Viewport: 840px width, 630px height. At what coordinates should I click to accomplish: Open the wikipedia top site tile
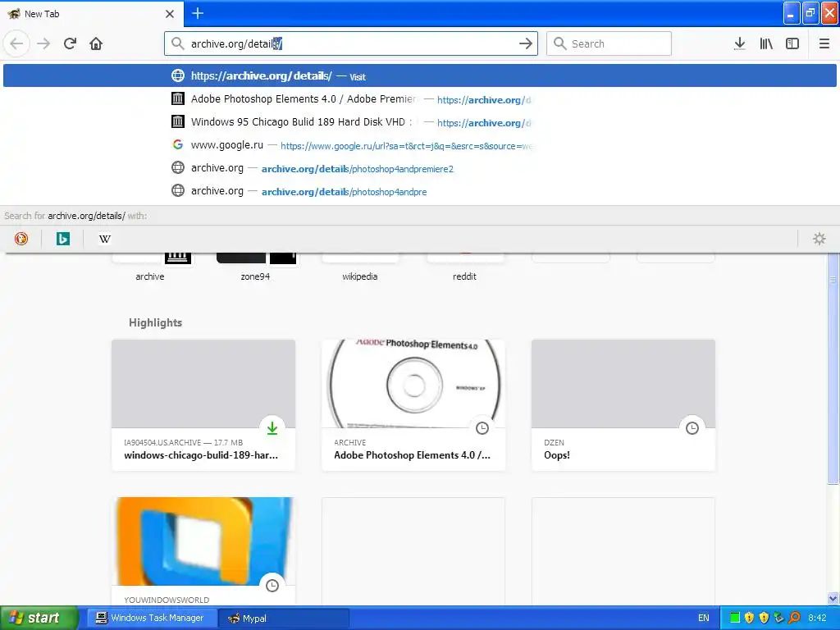[x=360, y=267]
